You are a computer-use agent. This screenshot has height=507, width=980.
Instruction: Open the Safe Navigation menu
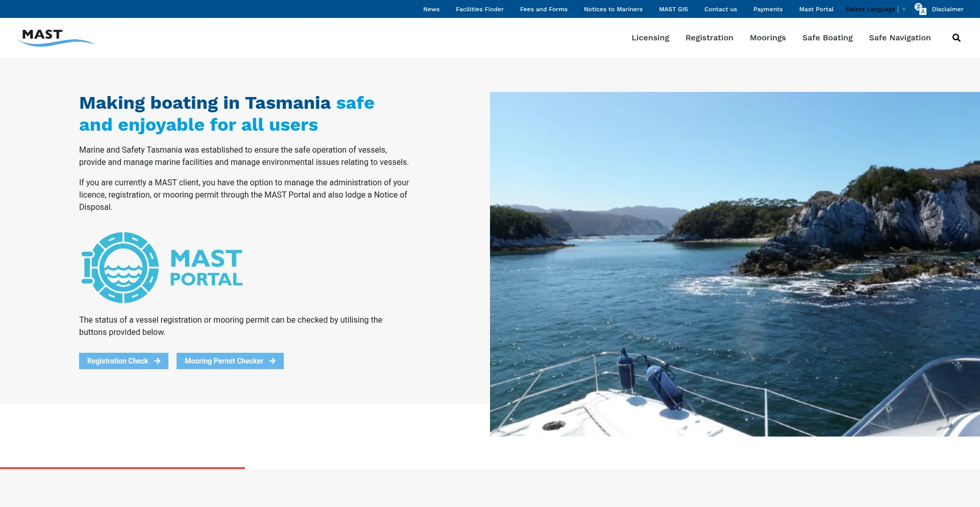click(x=900, y=38)
